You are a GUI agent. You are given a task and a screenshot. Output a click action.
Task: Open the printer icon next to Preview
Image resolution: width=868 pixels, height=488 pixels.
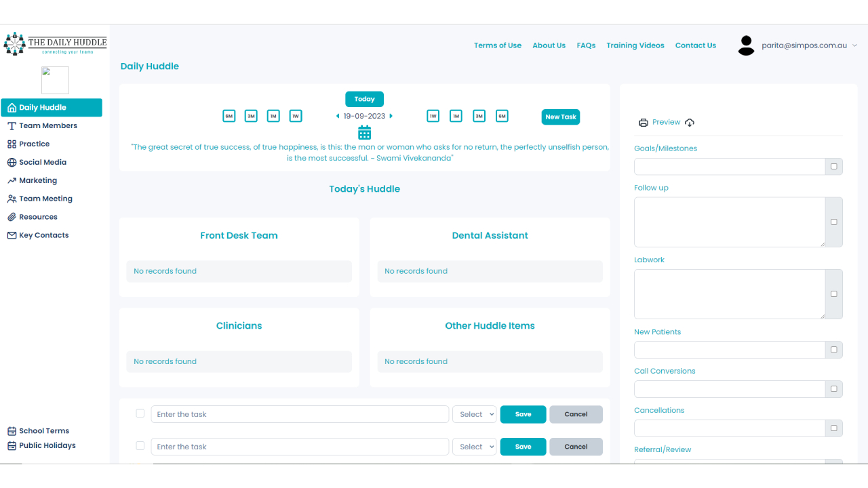pyautogui.click(x=643, y=122)
